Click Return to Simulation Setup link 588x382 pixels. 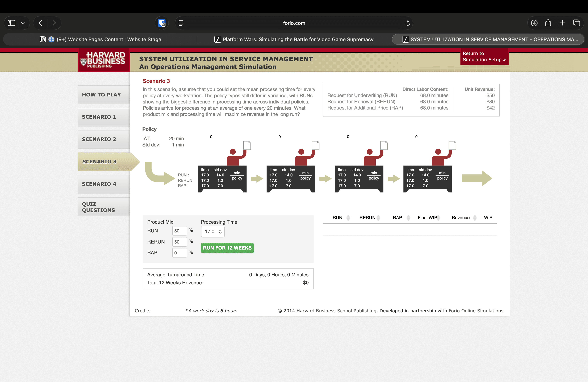484,57
